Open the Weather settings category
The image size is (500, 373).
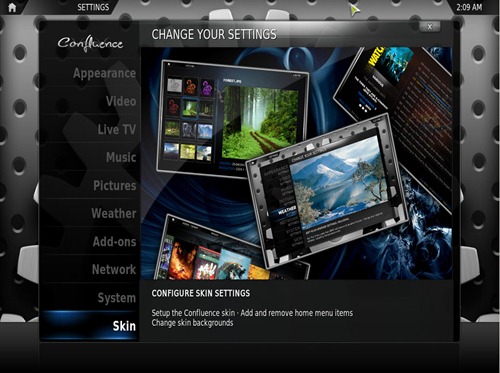(90, 213)
